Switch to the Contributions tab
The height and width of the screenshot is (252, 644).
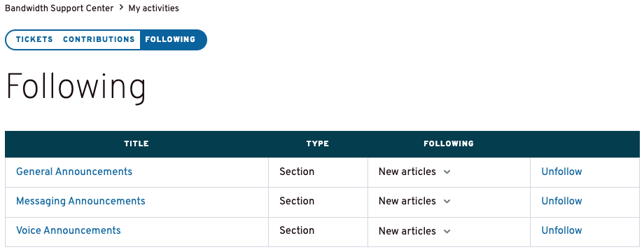pyautogui.click(x=99, y=39)
